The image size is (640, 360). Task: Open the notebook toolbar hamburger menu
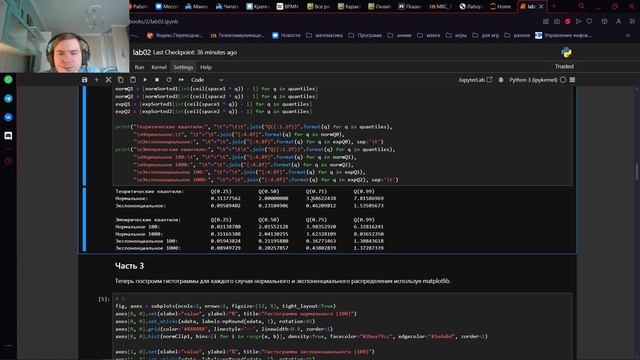(x=572, y=80)
